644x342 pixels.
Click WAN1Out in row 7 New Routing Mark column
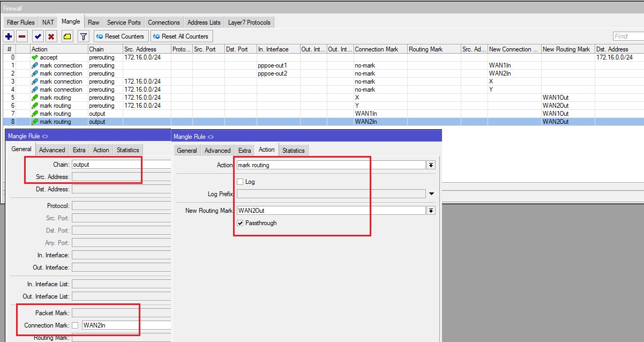click(567, 114)
